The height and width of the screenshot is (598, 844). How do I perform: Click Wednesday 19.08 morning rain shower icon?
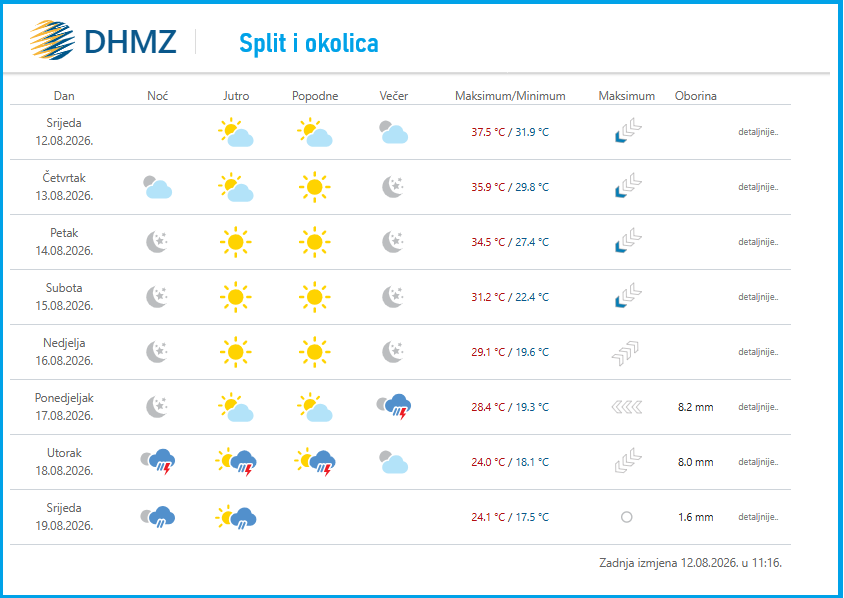pos(236,517)
